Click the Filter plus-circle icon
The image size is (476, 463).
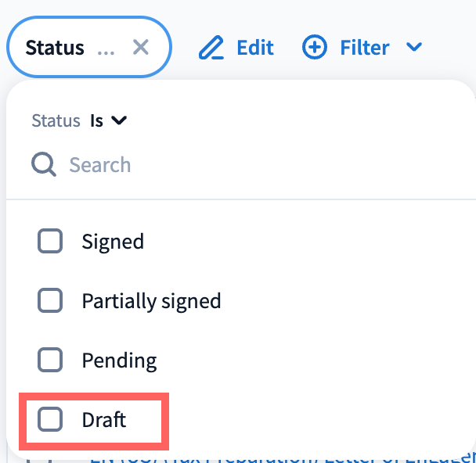315,48
